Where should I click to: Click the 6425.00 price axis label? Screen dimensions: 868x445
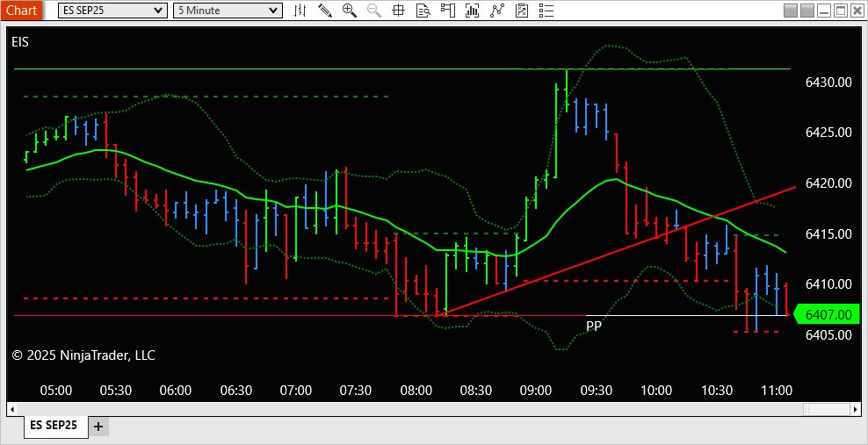[x=828, y=133]
